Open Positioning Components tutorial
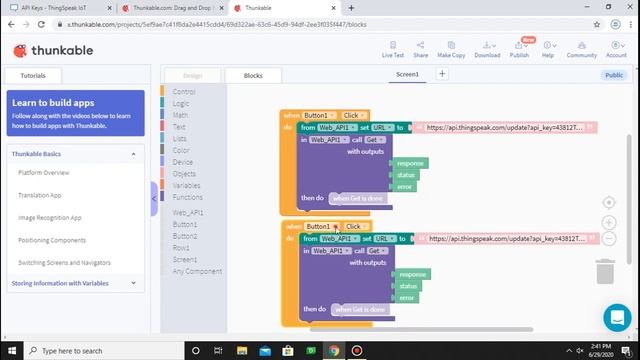 click(52, 240)
